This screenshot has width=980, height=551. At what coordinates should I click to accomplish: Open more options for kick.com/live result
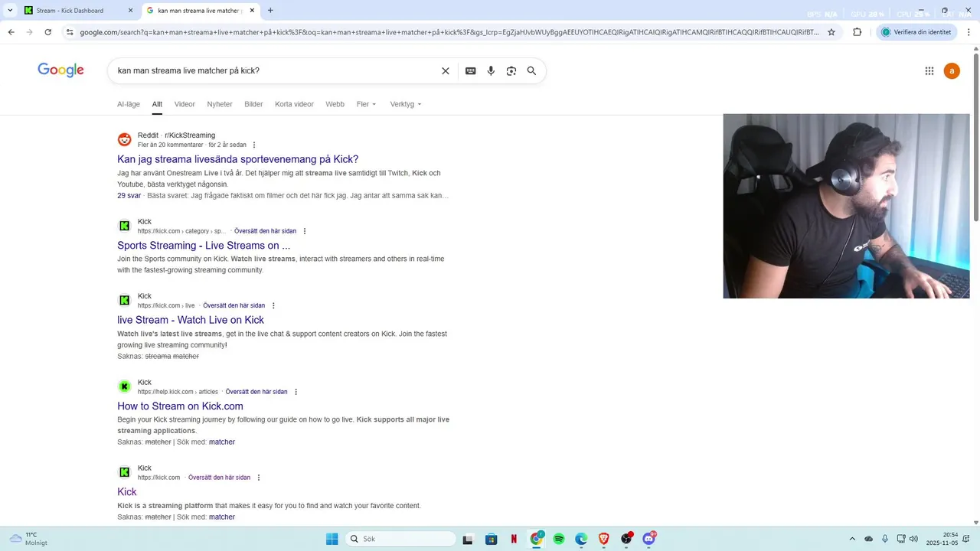273,305
